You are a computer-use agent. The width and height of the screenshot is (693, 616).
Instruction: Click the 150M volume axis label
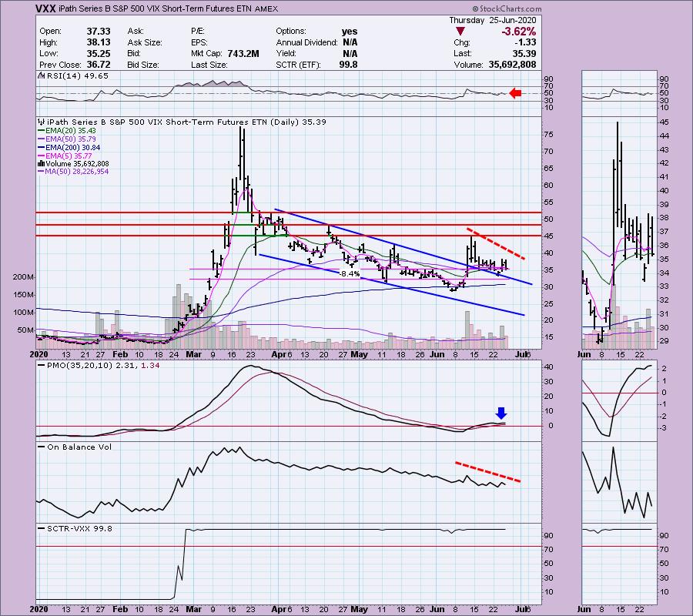click(25, 295)
